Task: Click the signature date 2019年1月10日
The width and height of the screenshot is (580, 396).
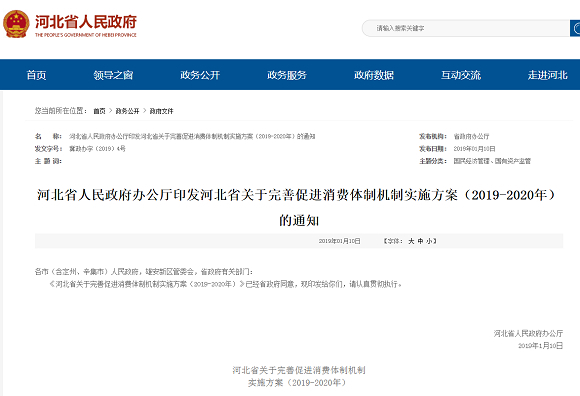Action: coord(540,346)
